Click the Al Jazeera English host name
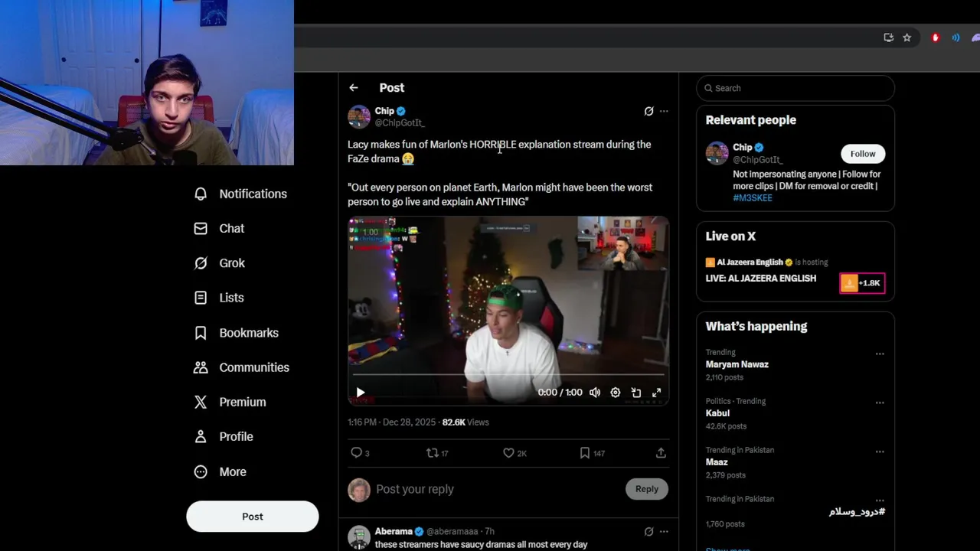This screenshot has height=551, width=980. coord(750,262)
